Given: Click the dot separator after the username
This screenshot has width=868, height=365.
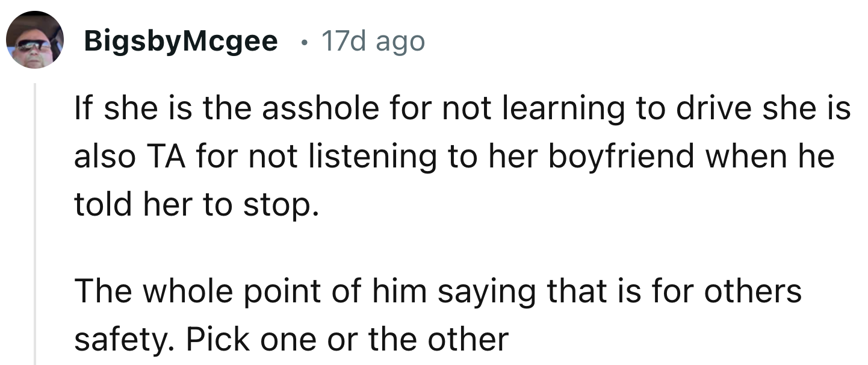Looking at the screenshot, I should [x=305, y=42].
